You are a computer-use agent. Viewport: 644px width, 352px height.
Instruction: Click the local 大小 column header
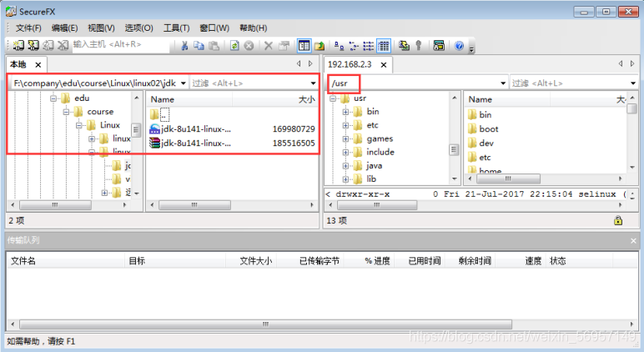[x=274, y=99]
